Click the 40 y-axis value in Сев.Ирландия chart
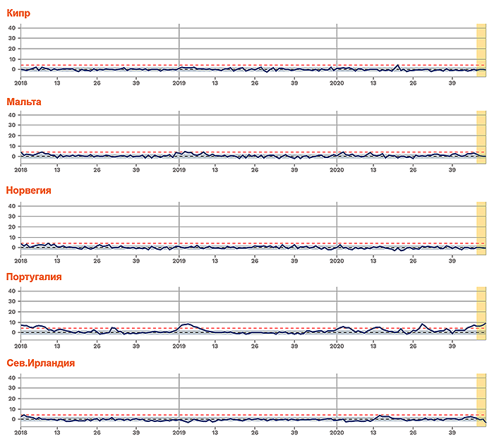 (12, 377)
